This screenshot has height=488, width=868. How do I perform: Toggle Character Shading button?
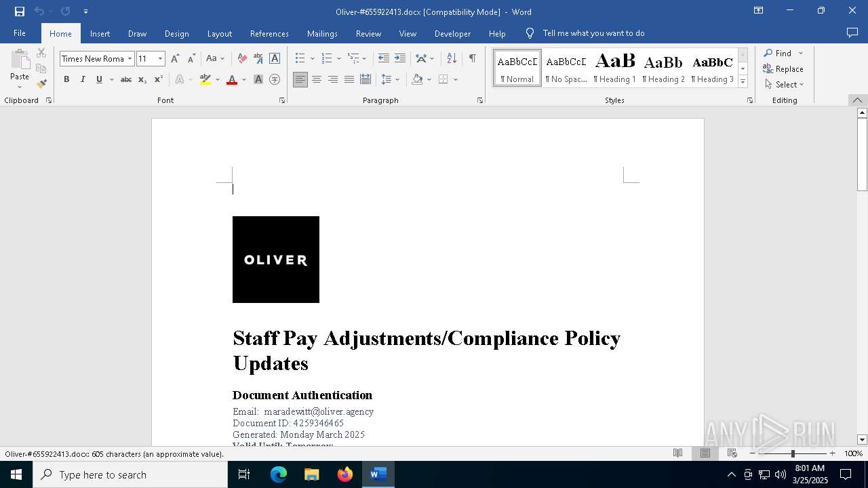click(x=258, y=79)
